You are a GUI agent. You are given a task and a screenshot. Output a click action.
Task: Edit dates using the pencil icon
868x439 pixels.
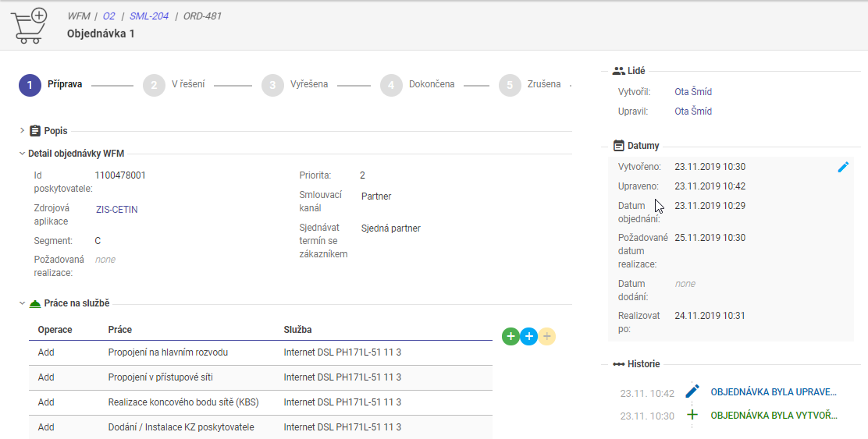843,167
